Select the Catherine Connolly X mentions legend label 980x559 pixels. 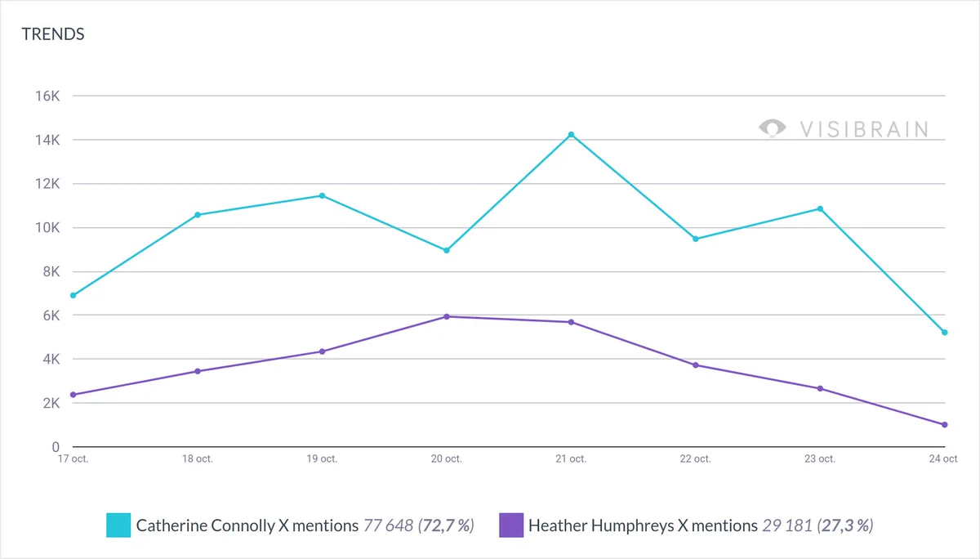tap(247, 525)
